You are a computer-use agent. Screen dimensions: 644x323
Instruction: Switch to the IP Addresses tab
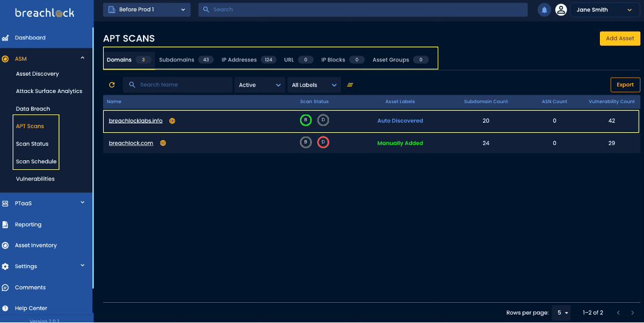click(x=249, y=60)
